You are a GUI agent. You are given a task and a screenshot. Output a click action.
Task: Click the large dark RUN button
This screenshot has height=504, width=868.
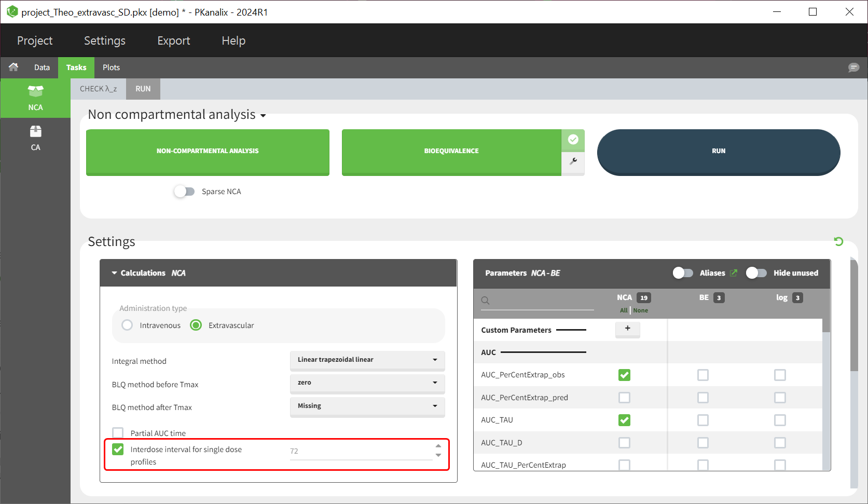coord(718,151)
